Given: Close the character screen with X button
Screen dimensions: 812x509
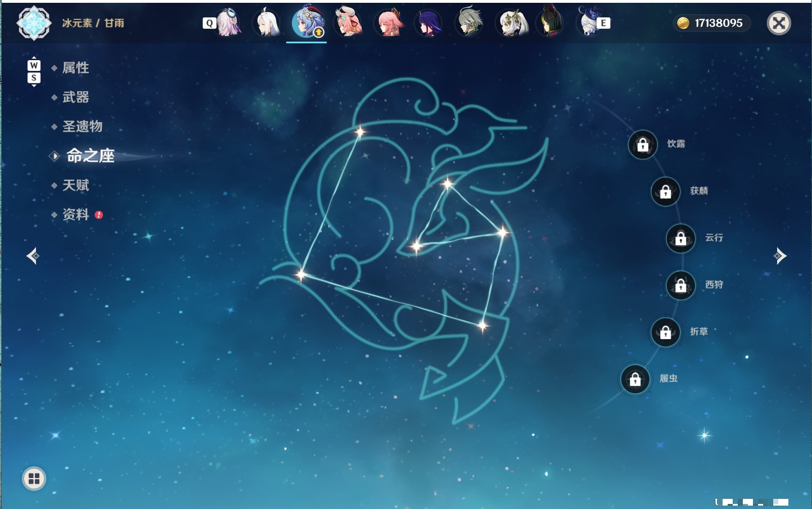Looking at the screenshot, I should [779, 23].
